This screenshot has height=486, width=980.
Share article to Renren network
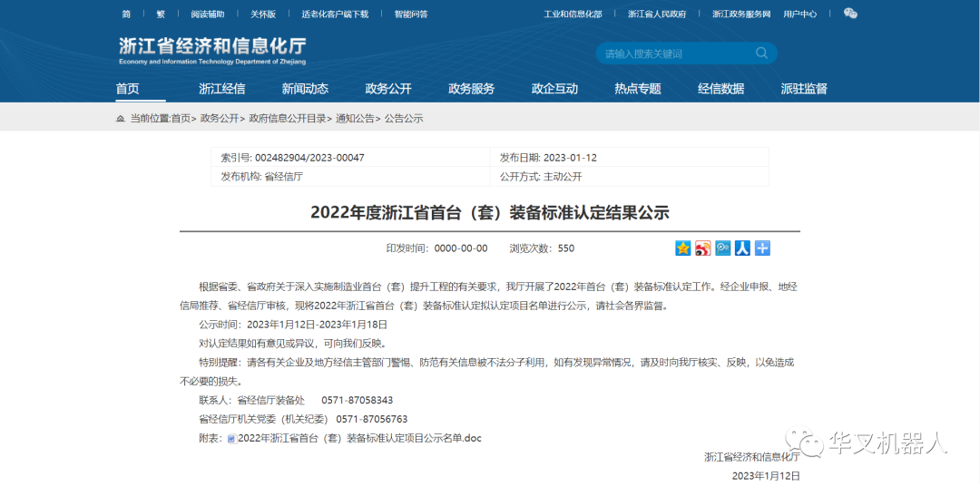(742, 248)
